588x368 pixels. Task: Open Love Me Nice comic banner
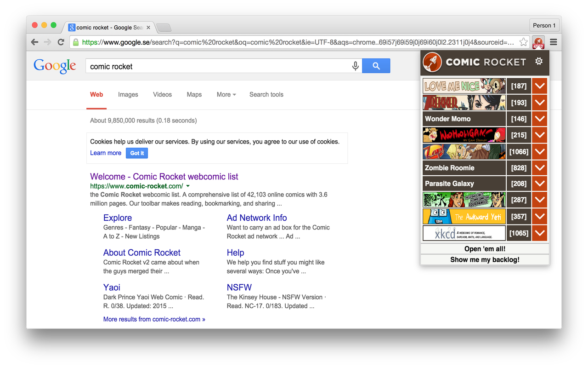464,86
